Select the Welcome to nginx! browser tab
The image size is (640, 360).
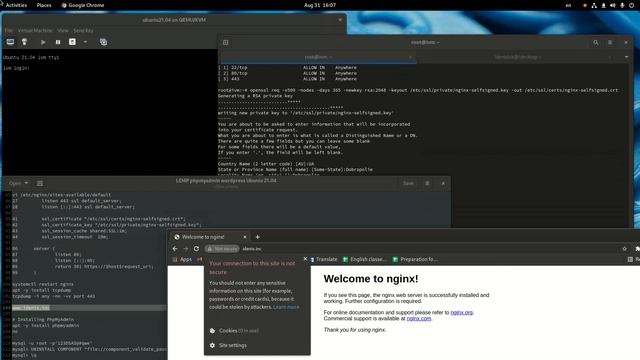[x=208, y=237]
